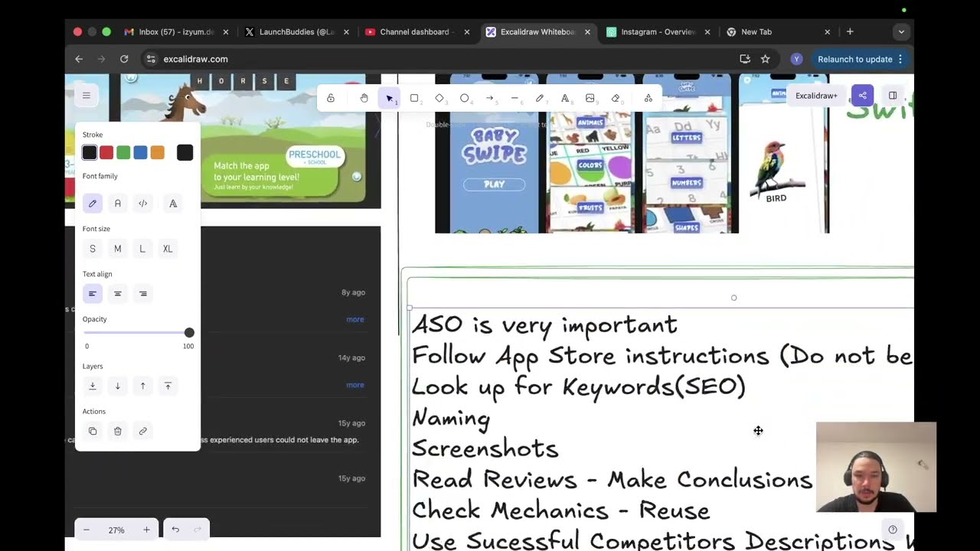This screenshot has height=551, width=980.
Task: Reload the Excalidraw page
Action: pos(124,59)
